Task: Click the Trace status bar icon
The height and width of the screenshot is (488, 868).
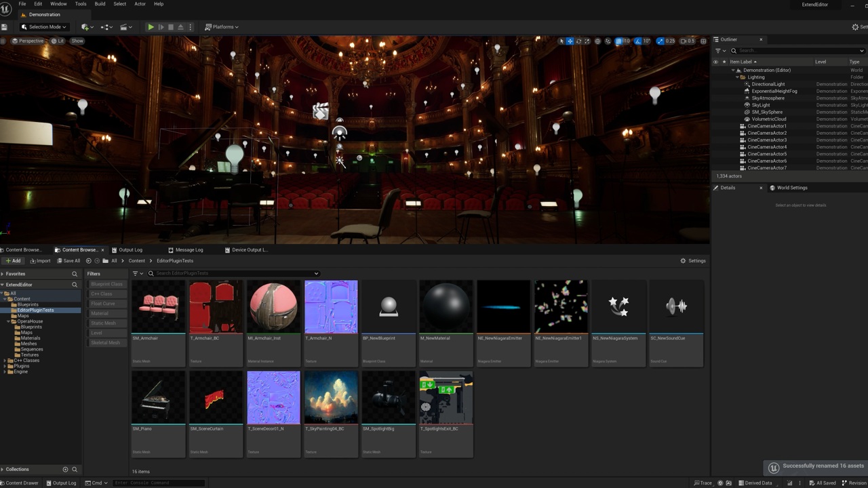Action: (703, 483)
